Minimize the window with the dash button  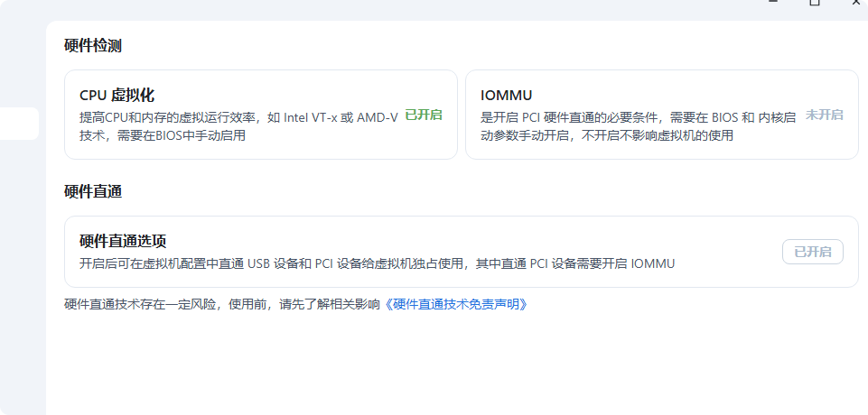click(773, 2)
